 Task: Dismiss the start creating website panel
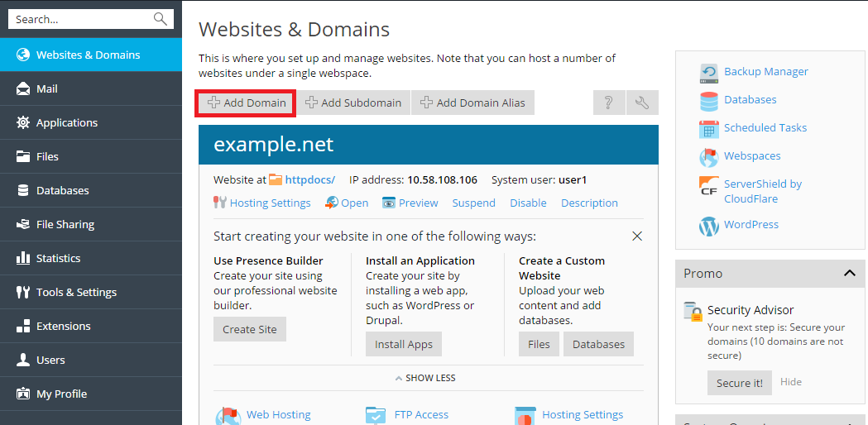point(637,236)
